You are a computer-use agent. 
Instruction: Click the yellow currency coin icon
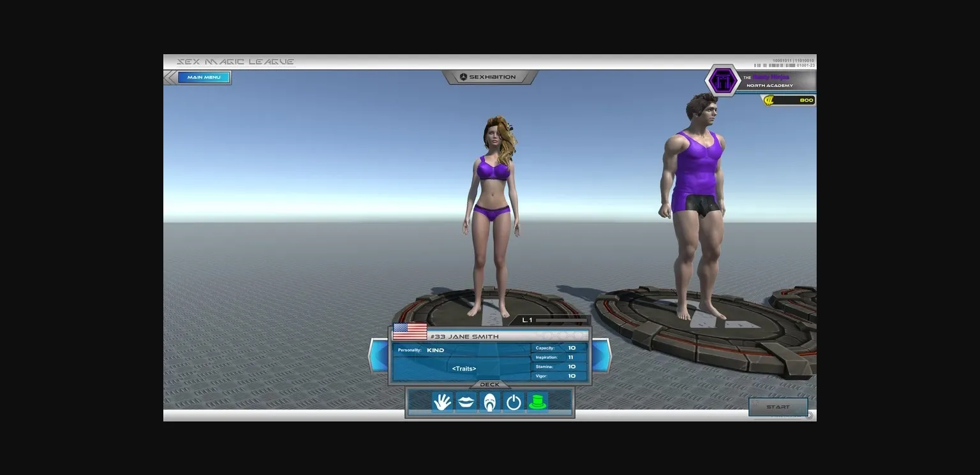click(x=769, y=100)
